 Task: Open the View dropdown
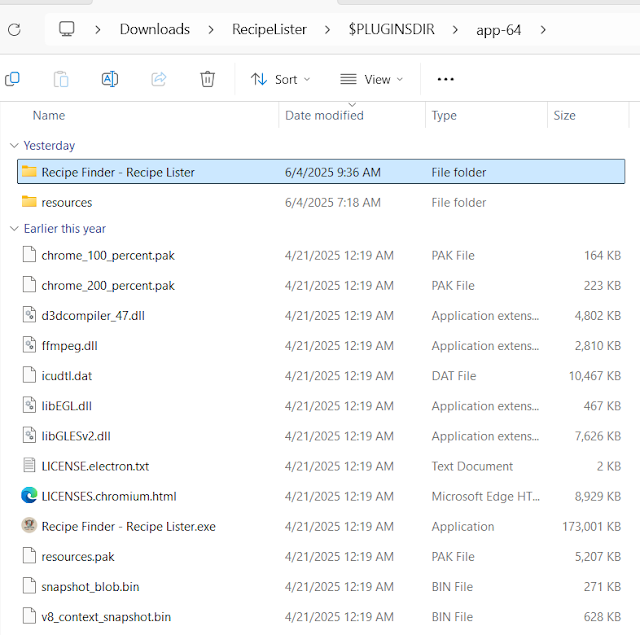(371, 79)
